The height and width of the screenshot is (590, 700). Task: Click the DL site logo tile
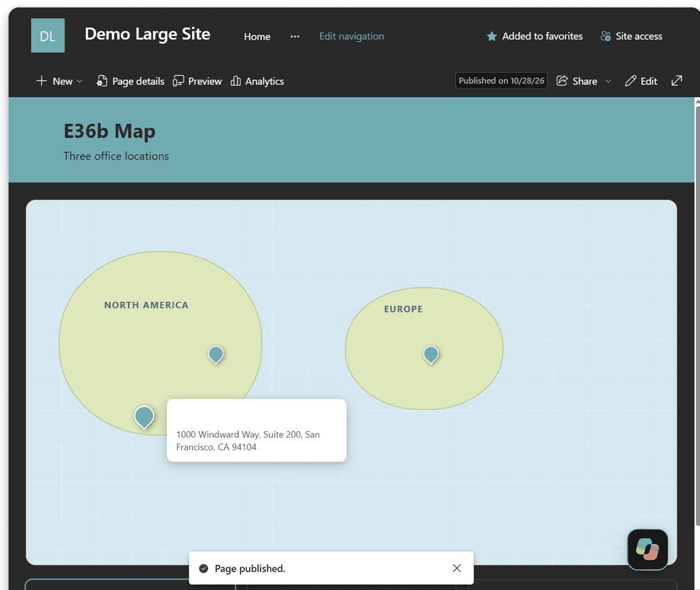pyautogui.click(x=48, y=36)
